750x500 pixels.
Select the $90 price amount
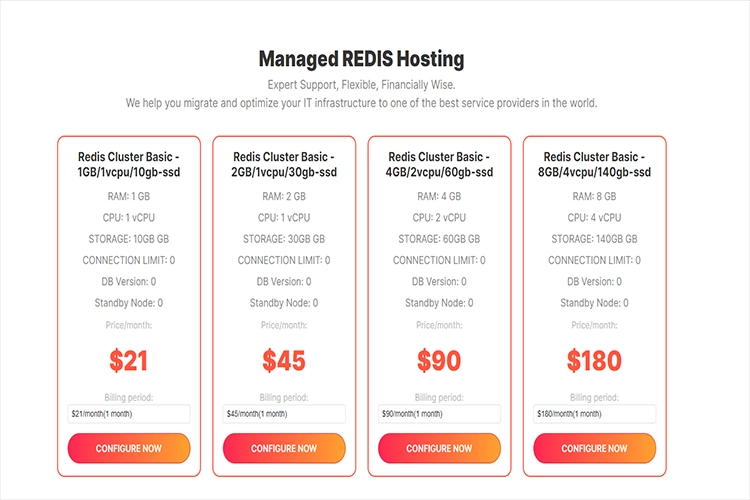click(439, 360)
